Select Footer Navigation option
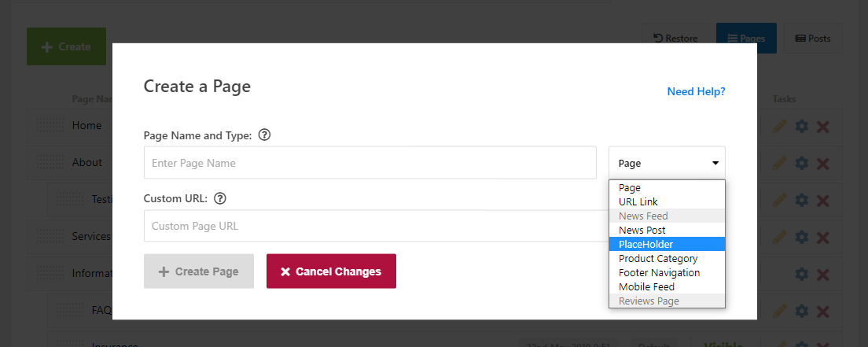 click(x=667, y=273)
